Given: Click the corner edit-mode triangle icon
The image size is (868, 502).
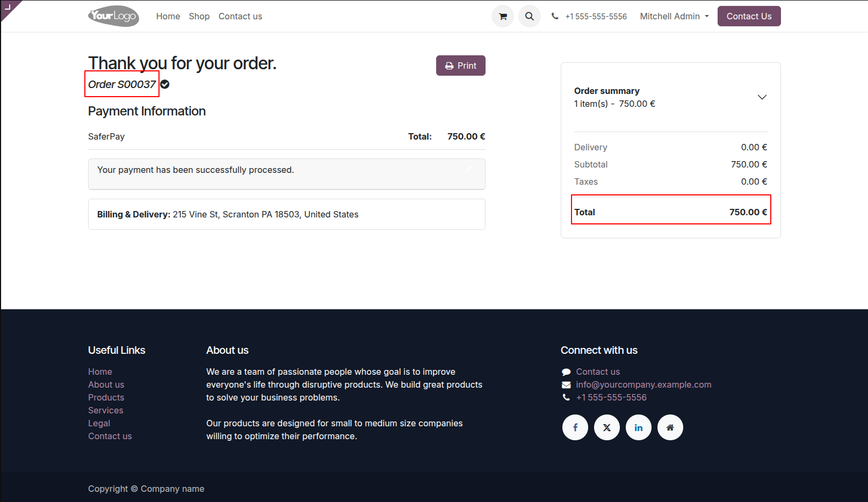Looking at the screenshot, I should (x=8, y=7).
